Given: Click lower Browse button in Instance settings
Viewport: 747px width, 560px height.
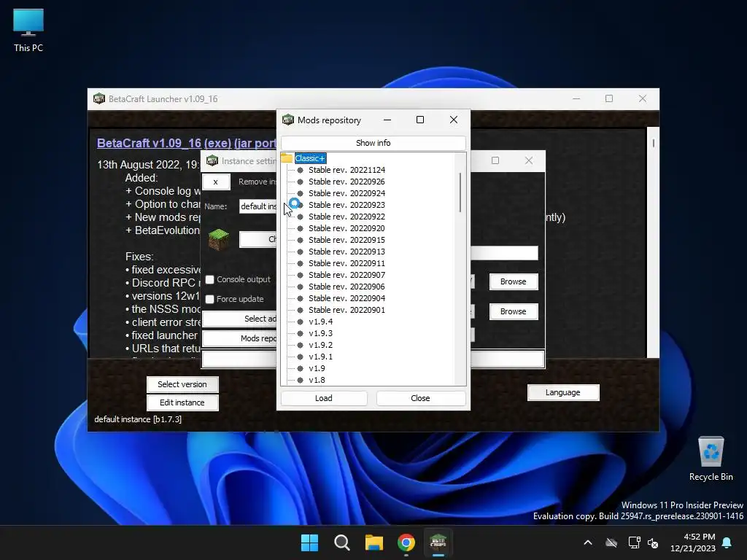Looking at the screenshot, I should (513, 311).
